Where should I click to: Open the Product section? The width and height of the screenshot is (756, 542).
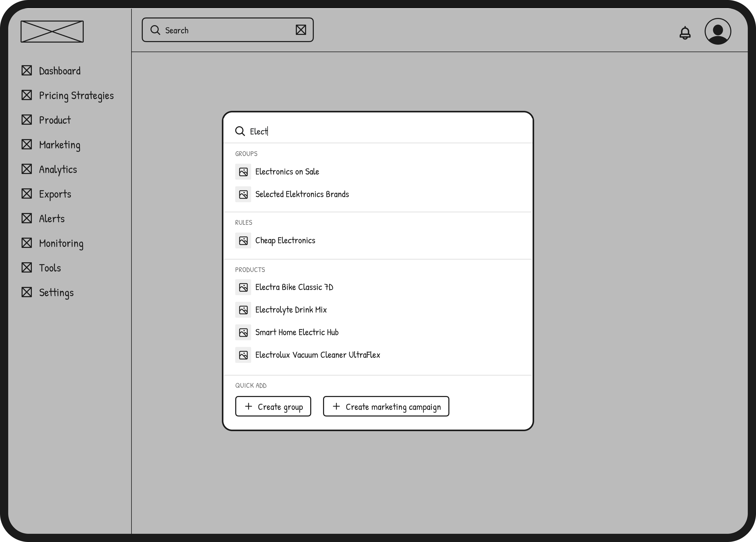tap(55, 120)
